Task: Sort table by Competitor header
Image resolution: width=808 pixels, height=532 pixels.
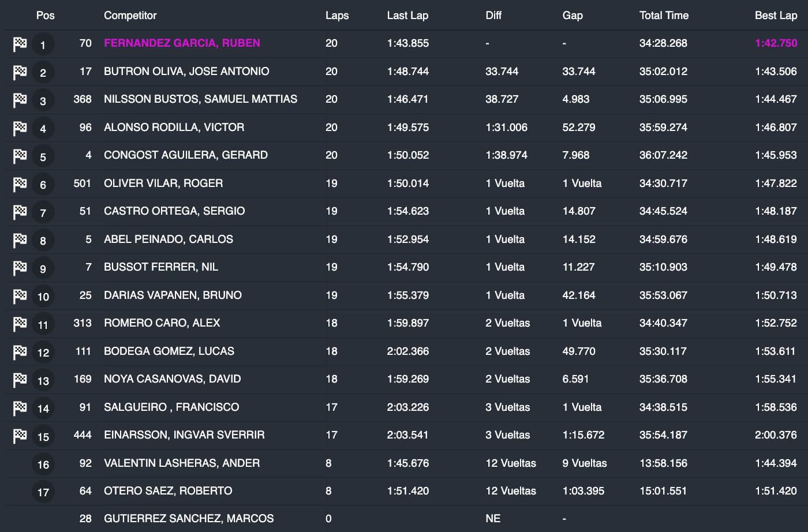Action: click(130, 16)
